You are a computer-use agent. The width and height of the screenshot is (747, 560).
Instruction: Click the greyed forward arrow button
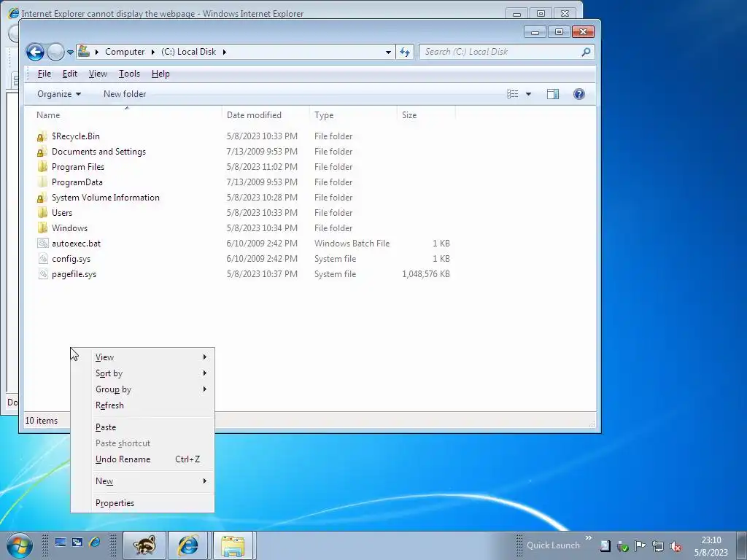[x=55, y=52]
